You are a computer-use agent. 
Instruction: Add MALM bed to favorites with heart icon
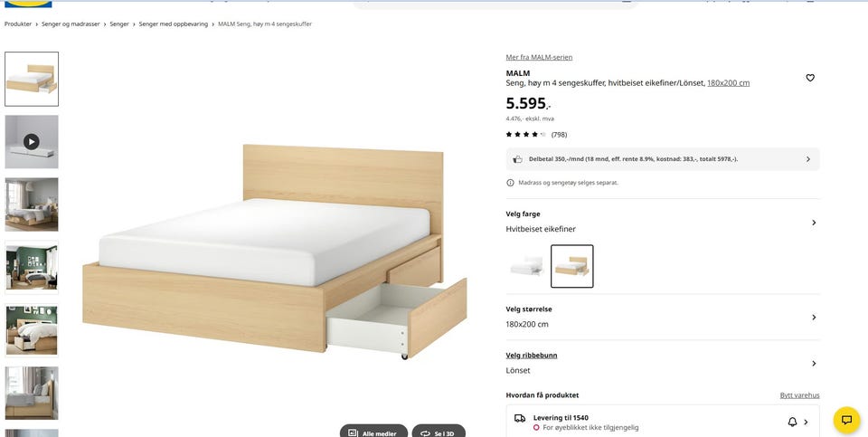tap(810, 78)
